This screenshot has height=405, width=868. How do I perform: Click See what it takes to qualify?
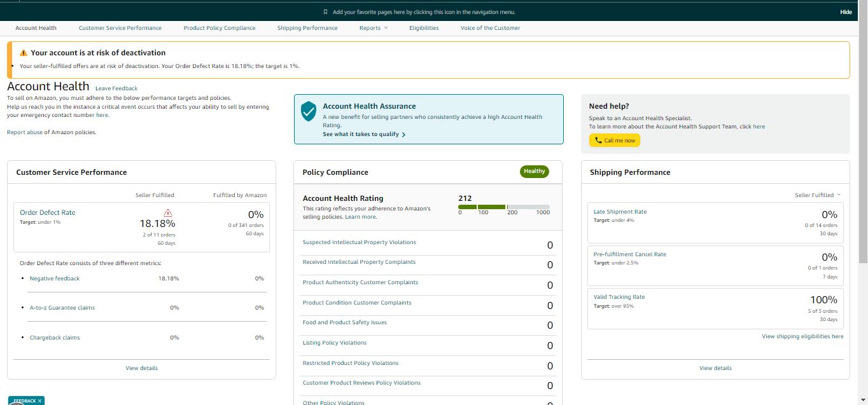tap(364, 135)
